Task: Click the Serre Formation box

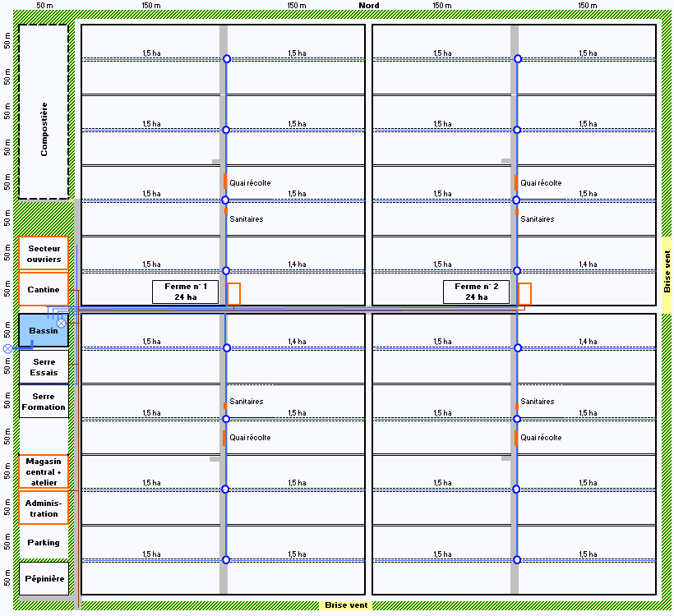Action: (x=44, y=401)
